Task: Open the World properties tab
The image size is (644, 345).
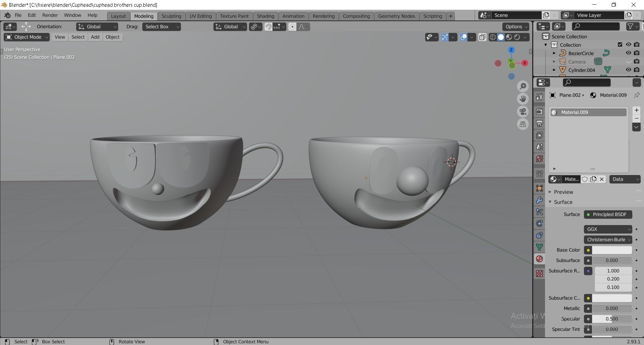Action: click(539, 159)
